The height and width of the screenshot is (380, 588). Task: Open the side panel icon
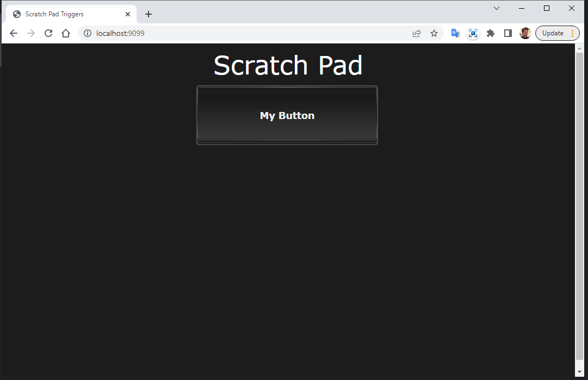pos(507,33)
